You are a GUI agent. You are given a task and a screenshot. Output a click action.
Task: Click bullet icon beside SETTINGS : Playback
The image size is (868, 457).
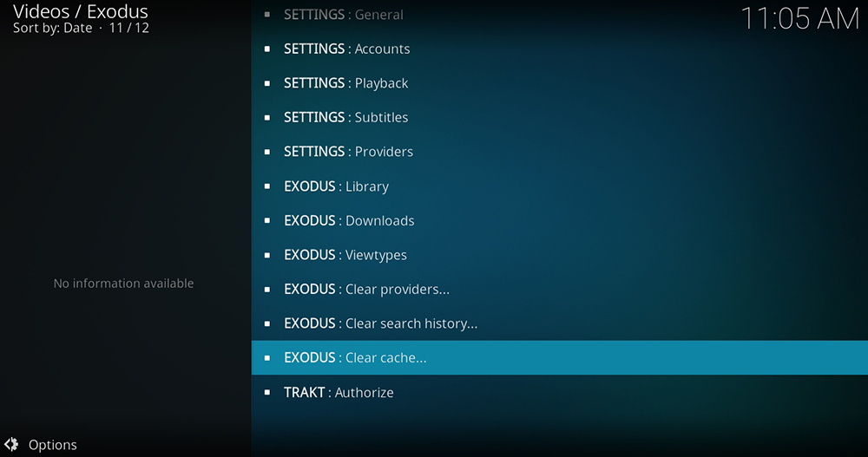[267, 83]
